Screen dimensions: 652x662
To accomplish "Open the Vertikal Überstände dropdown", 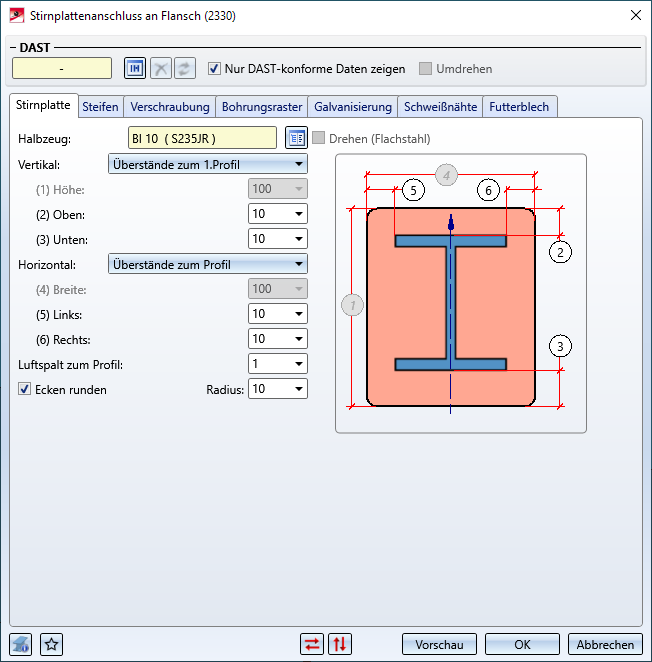I will pyautogui.click(x=208, y=164).
